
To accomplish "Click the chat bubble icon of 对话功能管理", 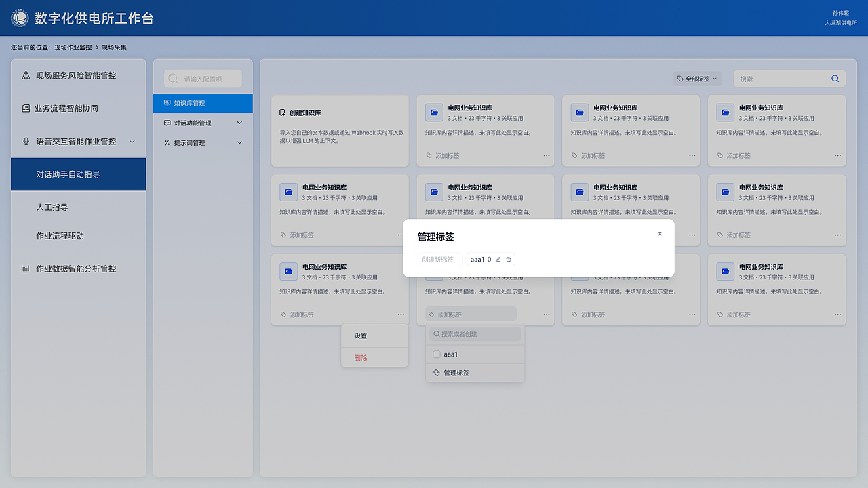I will click(x=167, y=123).
